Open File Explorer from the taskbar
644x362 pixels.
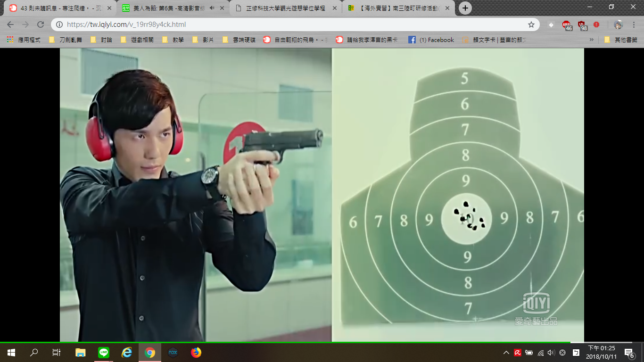81,353
